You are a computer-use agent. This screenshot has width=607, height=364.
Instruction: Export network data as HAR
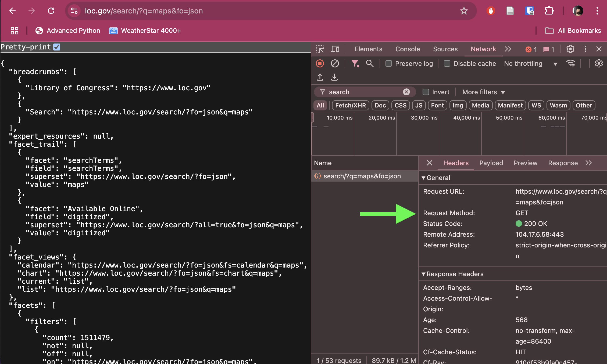pos(334,77)
